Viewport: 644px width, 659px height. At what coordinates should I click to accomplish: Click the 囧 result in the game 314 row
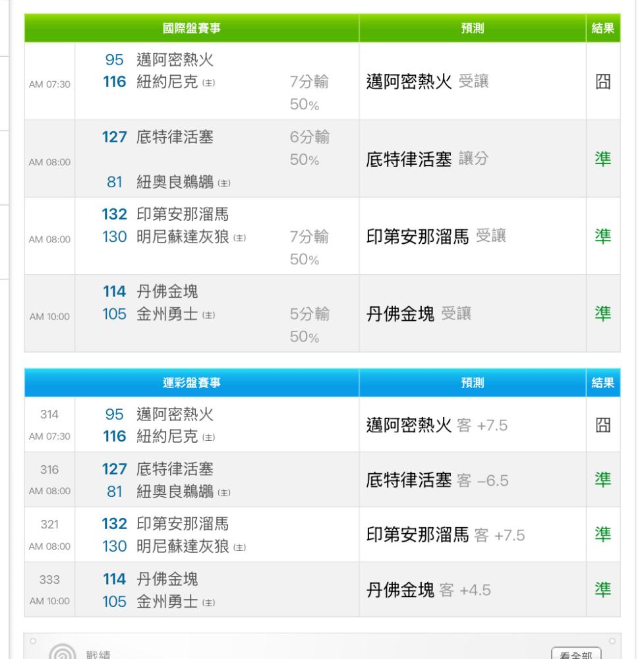click(x=603, y=425)
